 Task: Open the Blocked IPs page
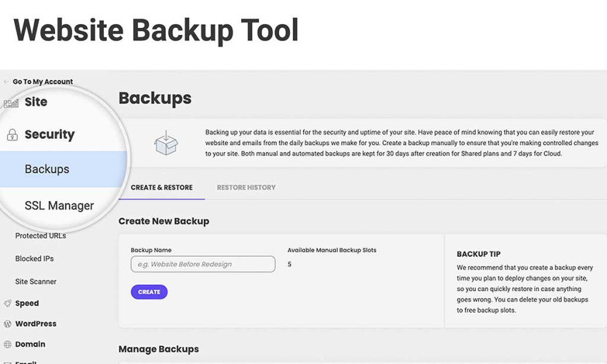34,259
